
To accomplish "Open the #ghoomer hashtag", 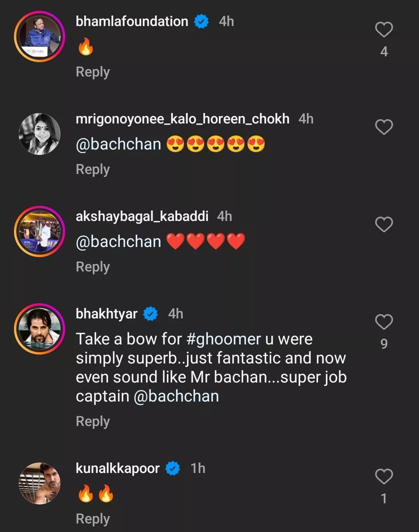I will coord(223,339).
